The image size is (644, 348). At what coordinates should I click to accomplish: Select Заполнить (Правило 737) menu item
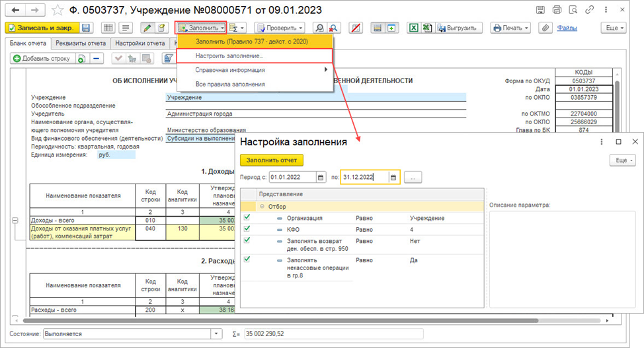click(x=255, y=42)
